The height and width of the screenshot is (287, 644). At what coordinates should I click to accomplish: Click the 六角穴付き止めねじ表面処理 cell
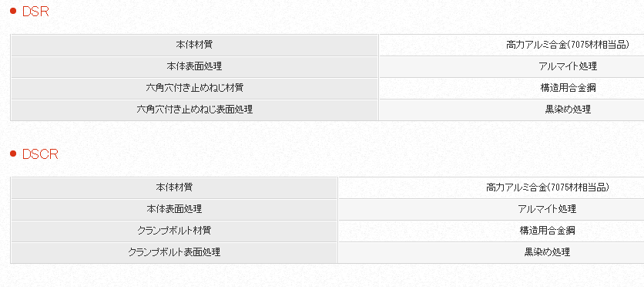tap(194, 110)
